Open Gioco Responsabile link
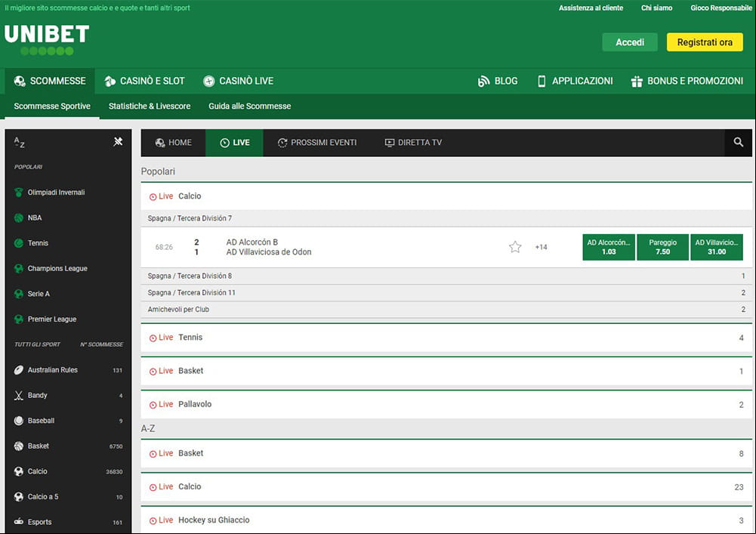Image resolution: width=756 pixels, height=534 pixels. tap(721, 8)
